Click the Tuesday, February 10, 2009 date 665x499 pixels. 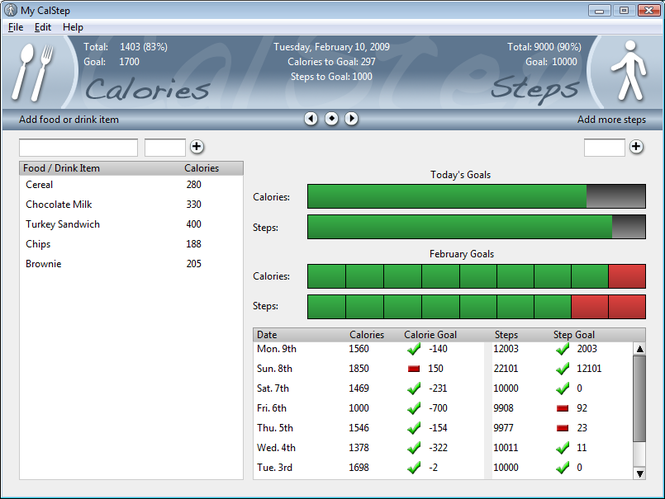(331, 47)
